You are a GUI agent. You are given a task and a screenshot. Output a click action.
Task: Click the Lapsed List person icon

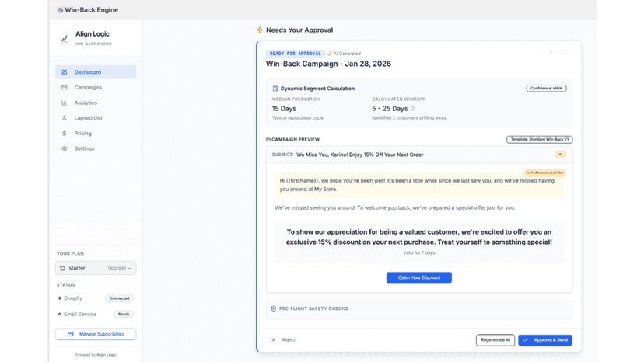[x=65, y=118]
